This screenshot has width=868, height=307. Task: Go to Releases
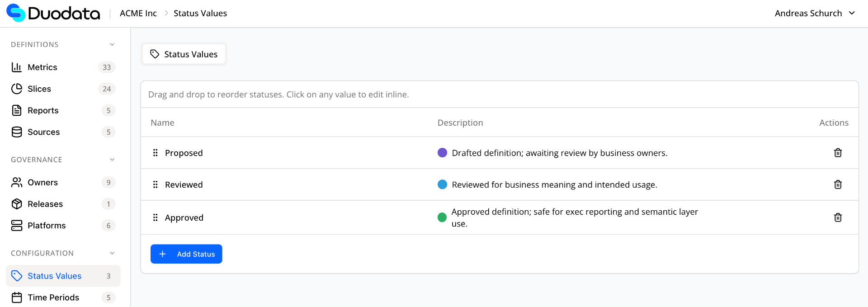63,204
